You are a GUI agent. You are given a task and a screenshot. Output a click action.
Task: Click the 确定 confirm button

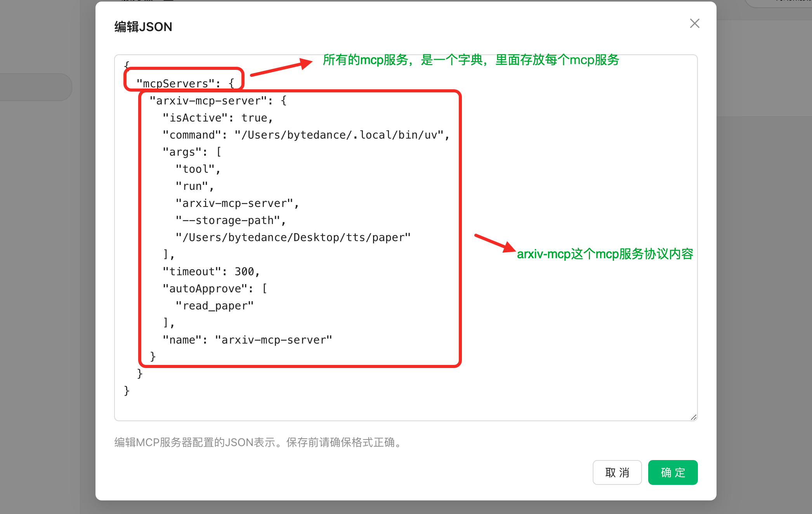(673, 472)
